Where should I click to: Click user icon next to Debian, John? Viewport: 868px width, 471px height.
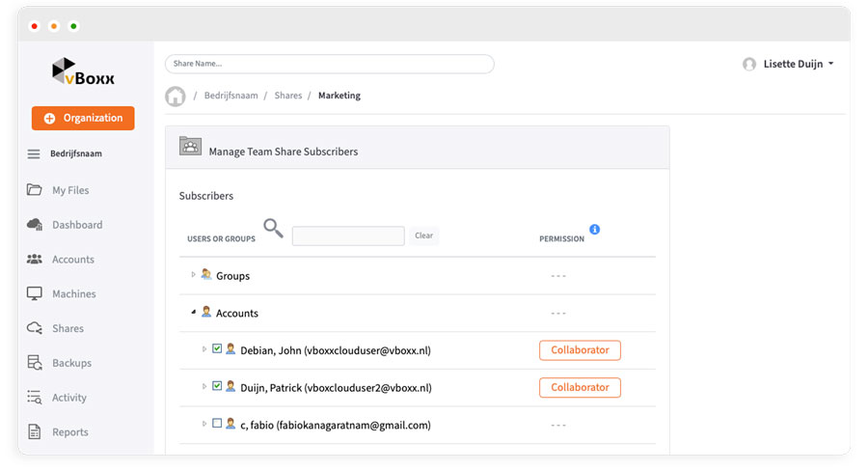(x=231, y=349)
